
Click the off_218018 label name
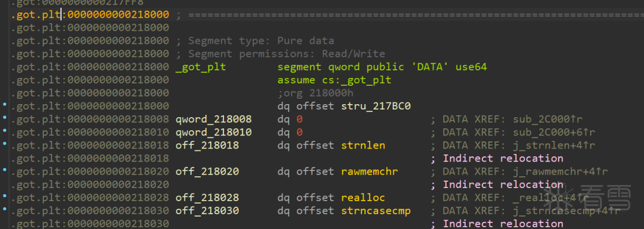[x=207, y=146]
